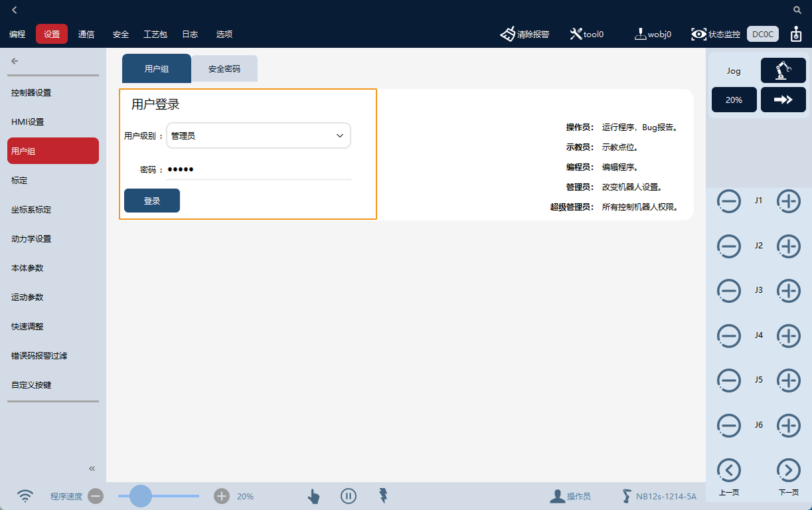Viewport: 812px width, 510px height.
Task: Jog J2 in the positive direction
Action: [789, 246]
